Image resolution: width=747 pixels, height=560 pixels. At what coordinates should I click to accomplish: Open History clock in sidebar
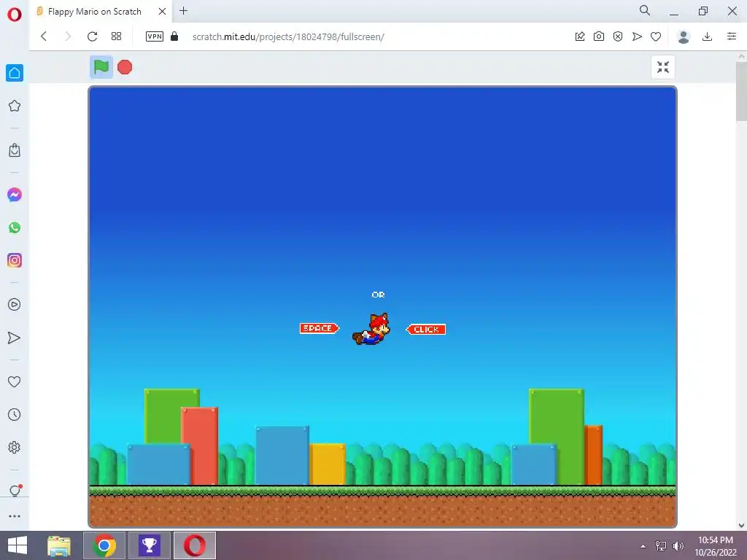point(15,414)
